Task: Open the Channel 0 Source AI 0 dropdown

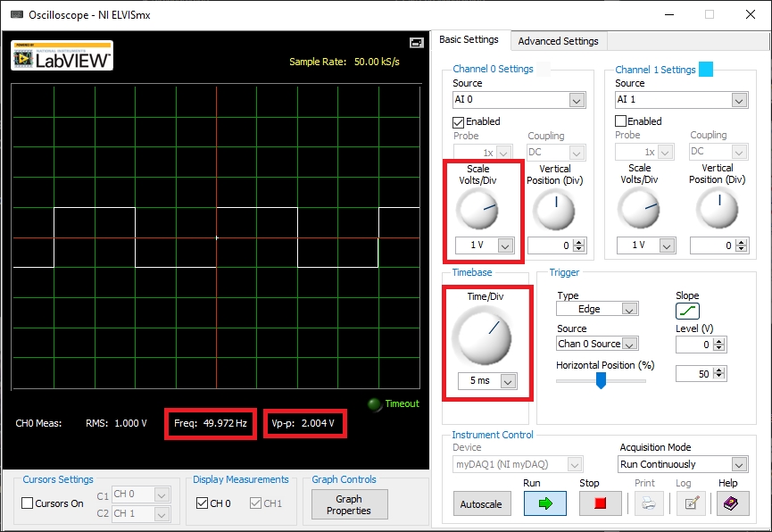Action: coord(577,100)
